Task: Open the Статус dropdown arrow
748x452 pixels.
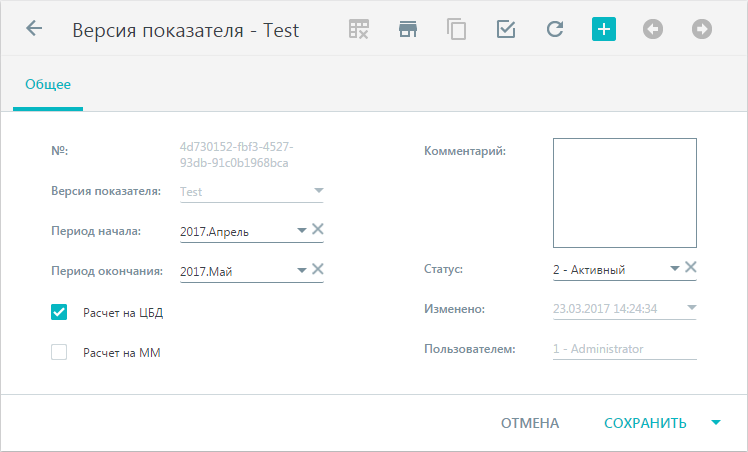Action: pyautogui.click(x=675, y=268)
